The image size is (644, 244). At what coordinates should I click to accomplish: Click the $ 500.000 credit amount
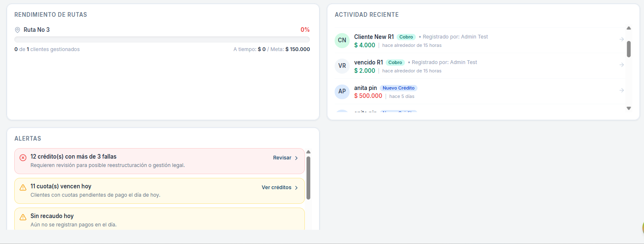(368, 96)
